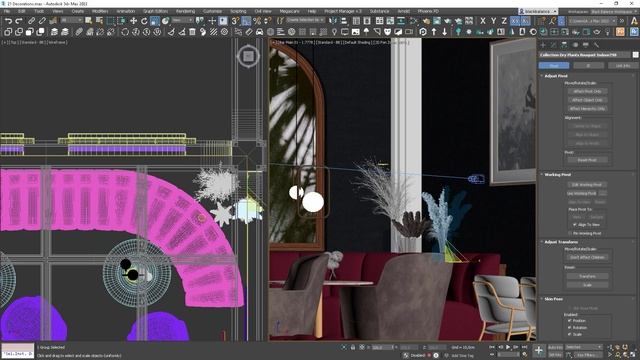Click the large plus Set Keys button
This screenshot has height=360, width=640.
point(539,350)
